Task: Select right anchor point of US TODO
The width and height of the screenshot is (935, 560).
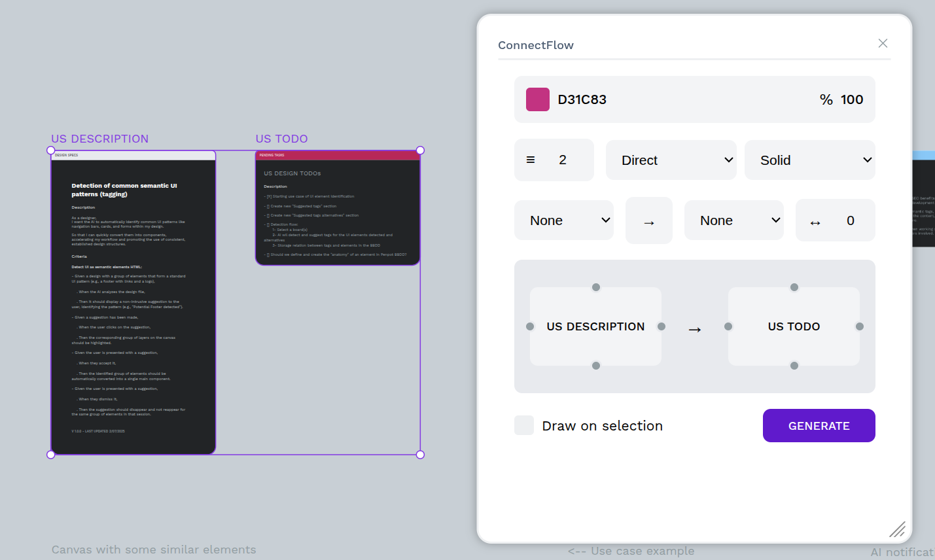Action: pyautogui.click(x=860, y=326)
